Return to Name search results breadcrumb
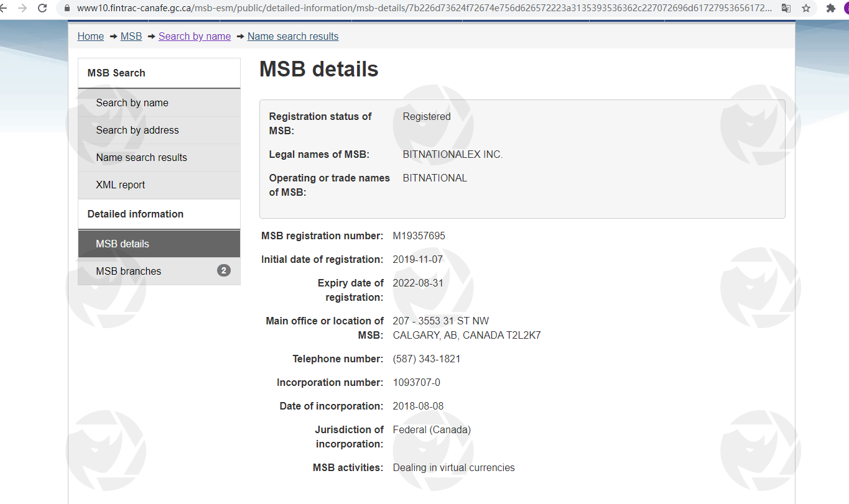Screen dimensions: 849x504 pos(293,36)
